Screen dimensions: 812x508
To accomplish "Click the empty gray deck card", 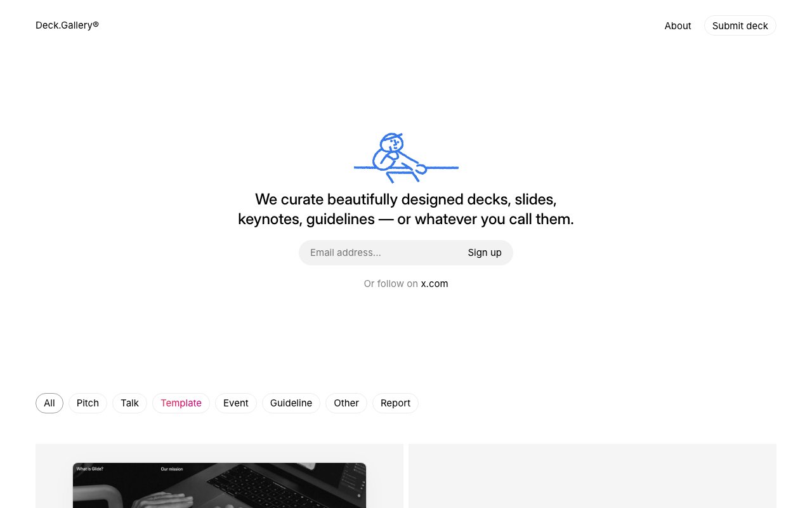I will (593, 476).
